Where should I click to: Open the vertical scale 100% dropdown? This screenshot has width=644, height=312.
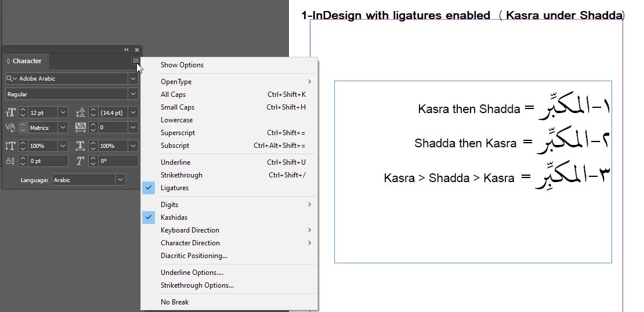pos(63,146)
